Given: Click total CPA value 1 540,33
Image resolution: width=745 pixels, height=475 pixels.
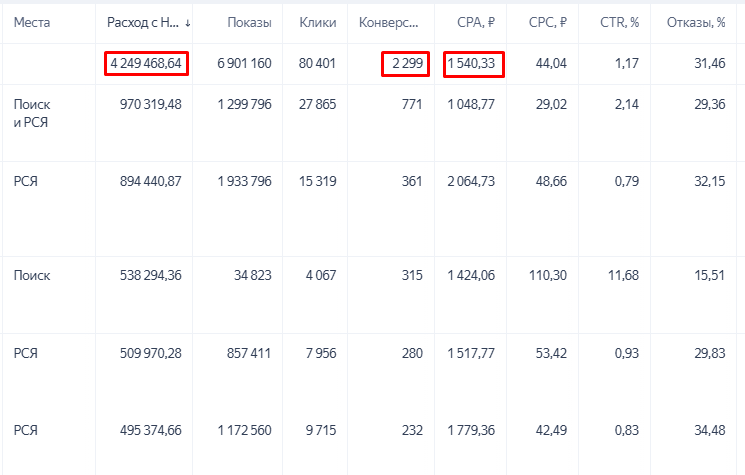Looking at the screenshot, I should click(x=471, y=64).
